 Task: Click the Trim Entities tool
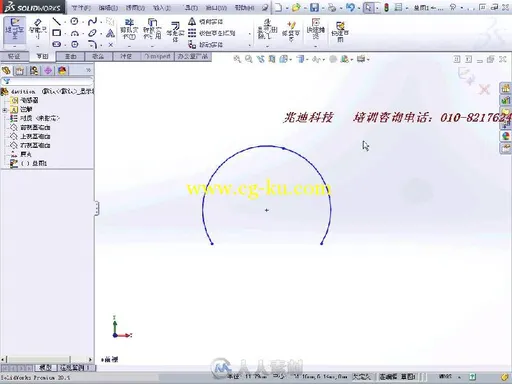coord(129,29)
